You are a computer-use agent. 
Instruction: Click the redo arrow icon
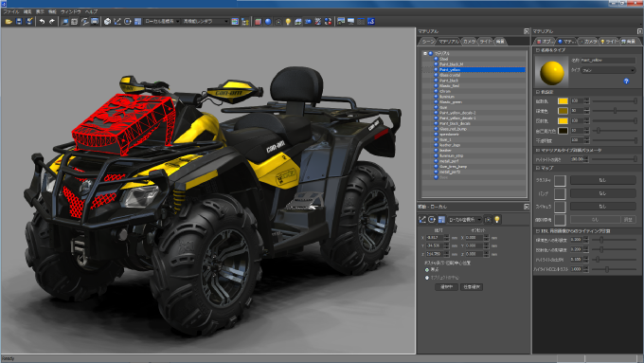pyautogui.click(x=52, y=22)
